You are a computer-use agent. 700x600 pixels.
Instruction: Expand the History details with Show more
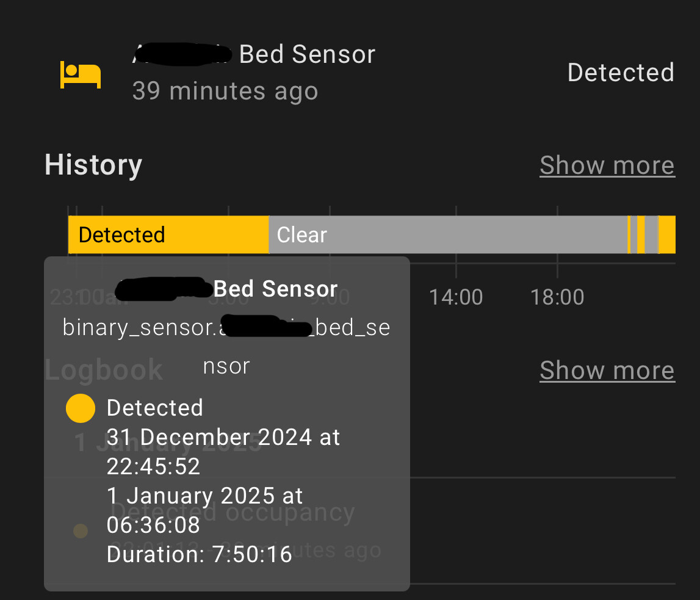click(x=607, y=165)
